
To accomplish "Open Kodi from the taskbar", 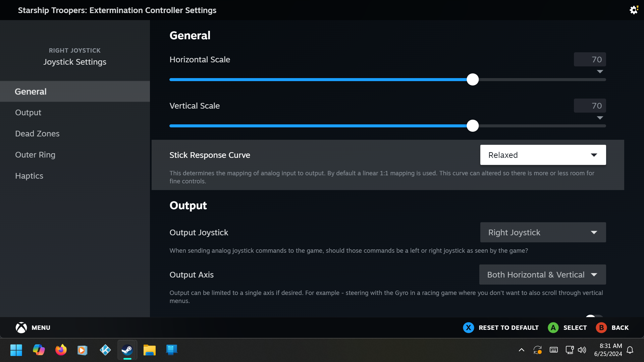I will [x=105, y=350].
